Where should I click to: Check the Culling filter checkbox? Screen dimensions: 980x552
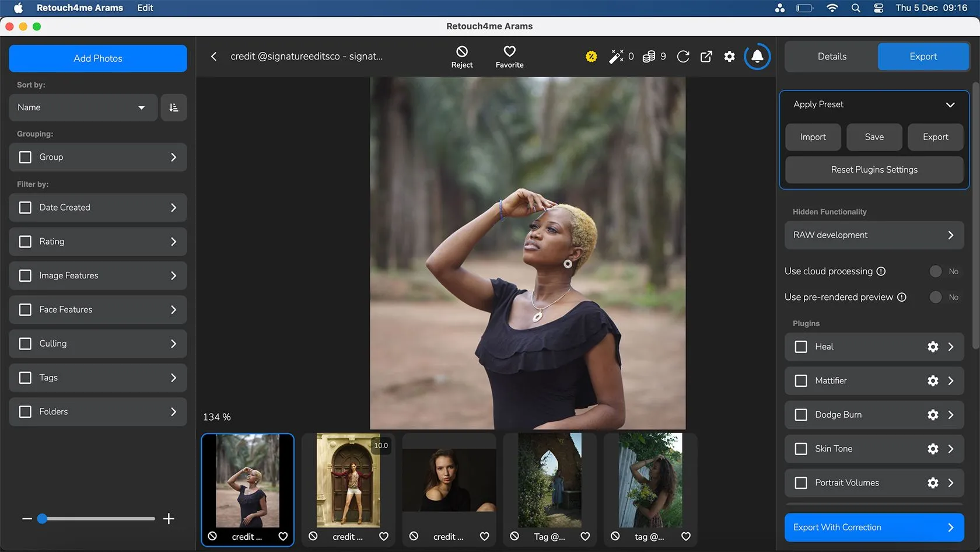(x=25, y=344)
